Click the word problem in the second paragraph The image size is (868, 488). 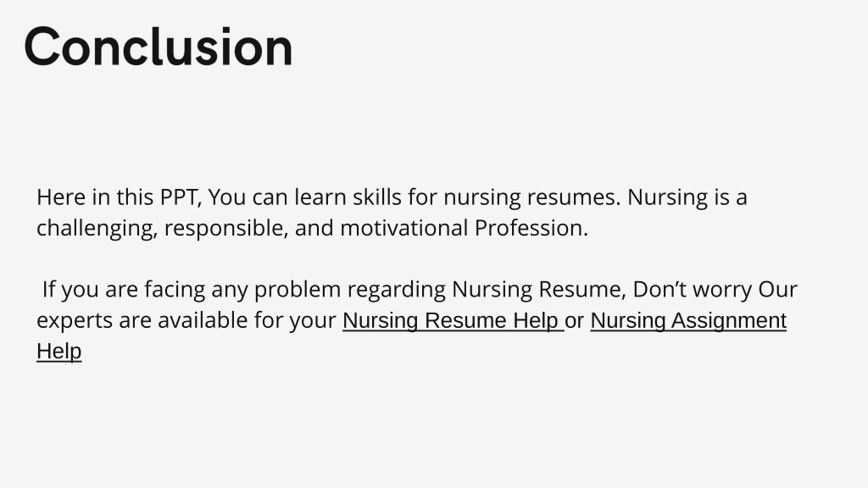(x=298, y=291)
